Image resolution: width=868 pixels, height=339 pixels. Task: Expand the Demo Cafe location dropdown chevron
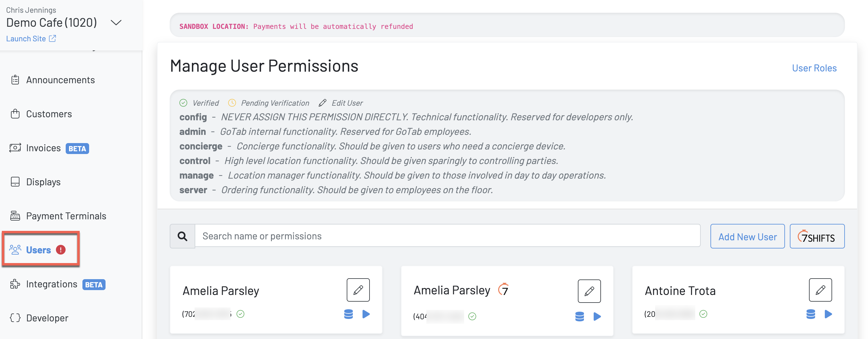[116, 22]
